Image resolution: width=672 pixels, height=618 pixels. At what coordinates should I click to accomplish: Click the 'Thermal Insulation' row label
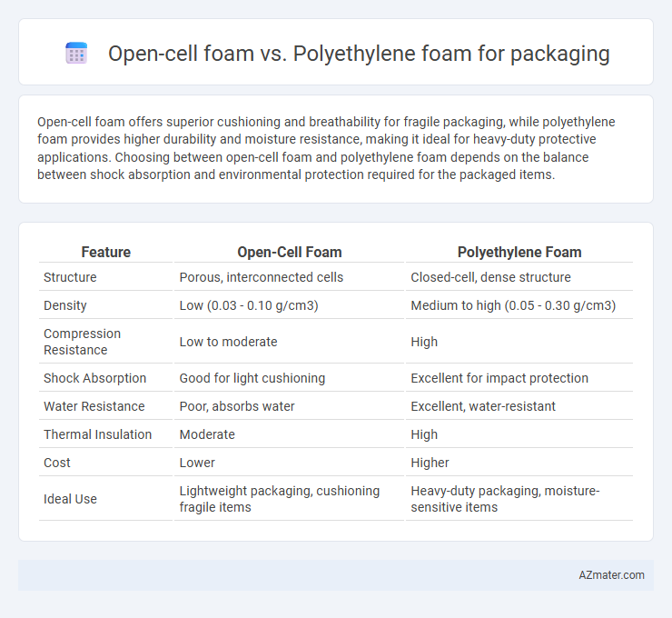pyautogui.click(x=98, y=434)
